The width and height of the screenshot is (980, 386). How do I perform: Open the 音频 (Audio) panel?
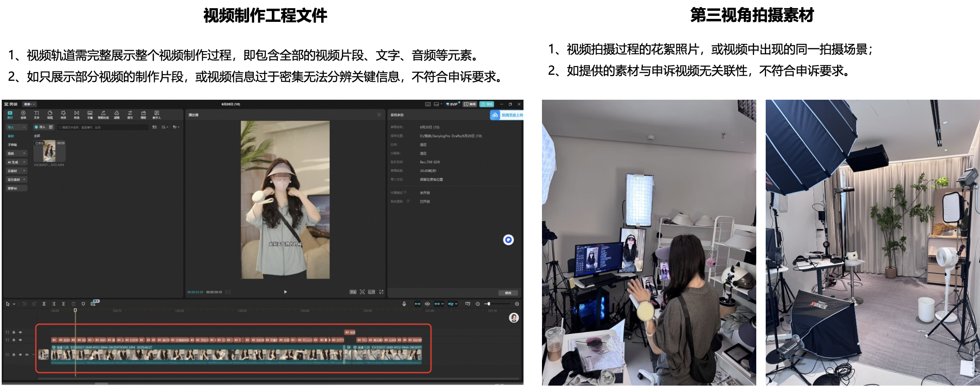(x=23, y=114)
